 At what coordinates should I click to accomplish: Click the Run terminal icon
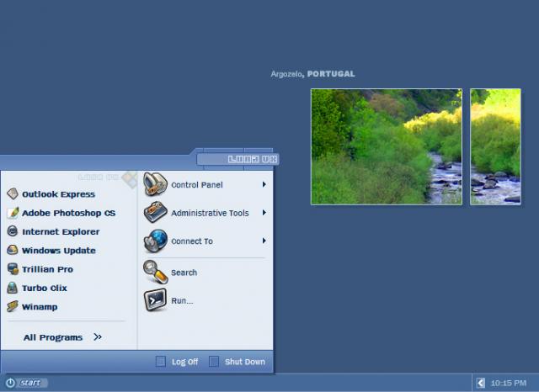click(155, 300)
